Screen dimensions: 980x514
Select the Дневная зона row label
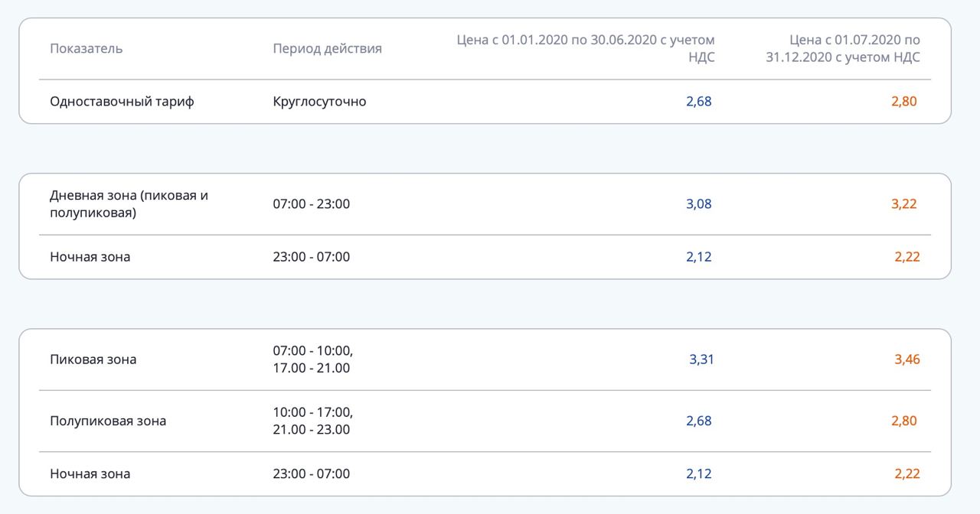tap(129, 204)
